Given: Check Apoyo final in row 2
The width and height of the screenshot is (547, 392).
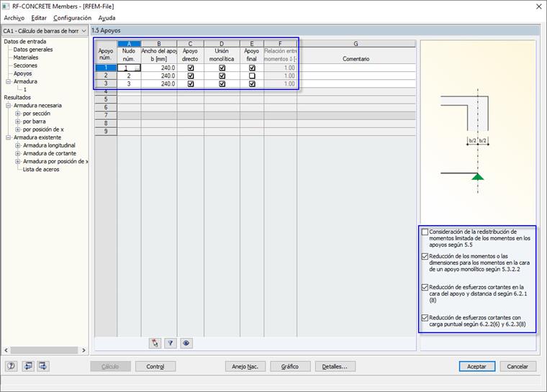Looking at the screenshot, I should coord(252,76).
